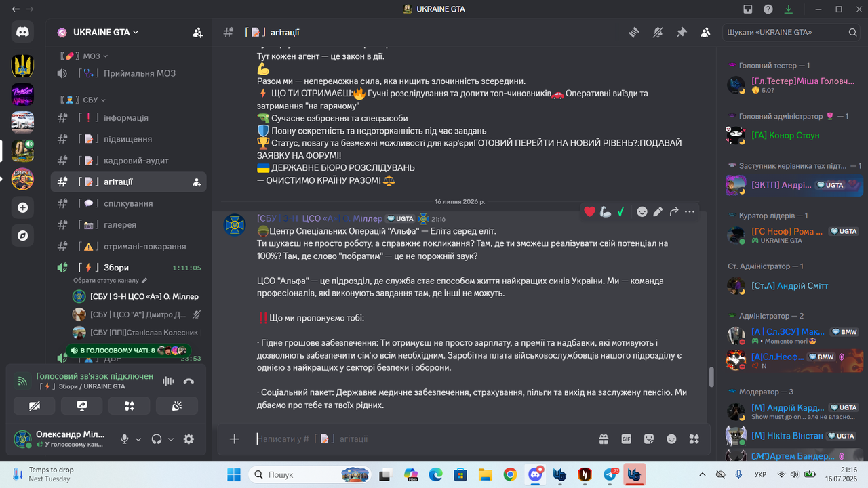Screen dimensions: 868x488
Task: Open the Threads icon in channel header
Action: pos(634,32)
